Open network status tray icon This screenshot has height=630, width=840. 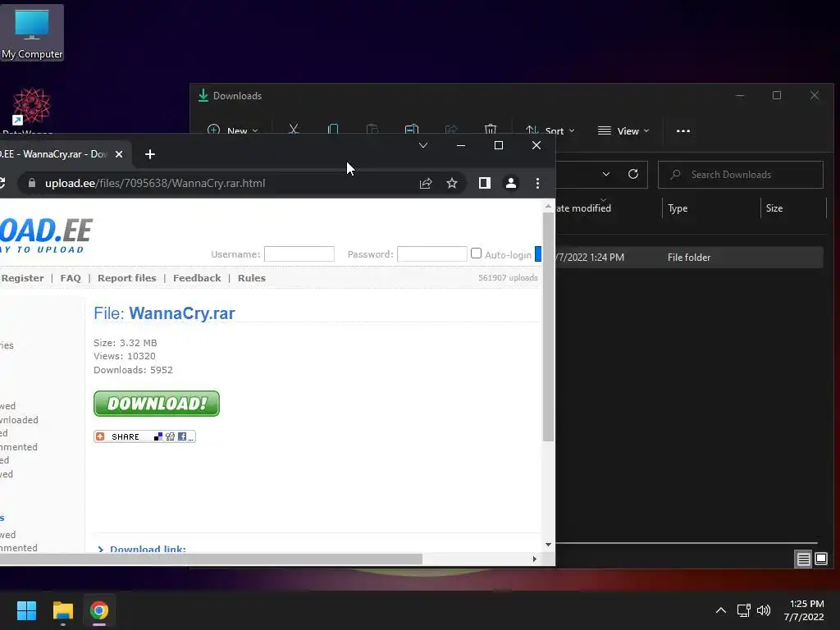click(743, 610)
